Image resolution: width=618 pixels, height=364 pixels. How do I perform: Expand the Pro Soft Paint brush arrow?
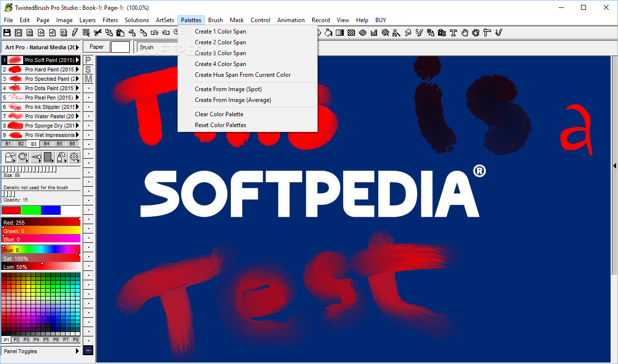77,60
